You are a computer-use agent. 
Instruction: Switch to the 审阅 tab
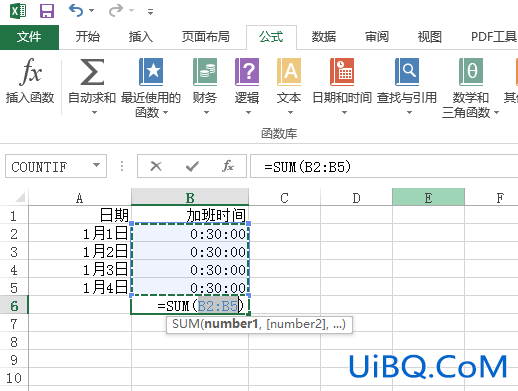(x=377, y=37)
